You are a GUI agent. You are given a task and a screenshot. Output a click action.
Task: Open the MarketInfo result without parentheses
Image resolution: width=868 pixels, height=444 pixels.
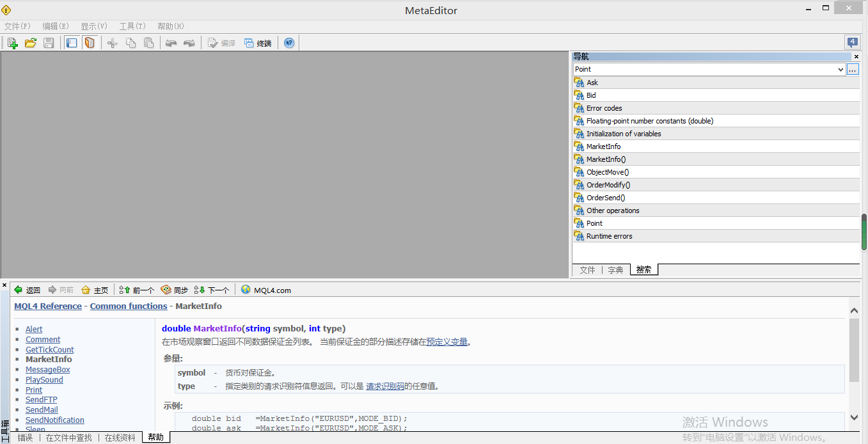(716, 147)
